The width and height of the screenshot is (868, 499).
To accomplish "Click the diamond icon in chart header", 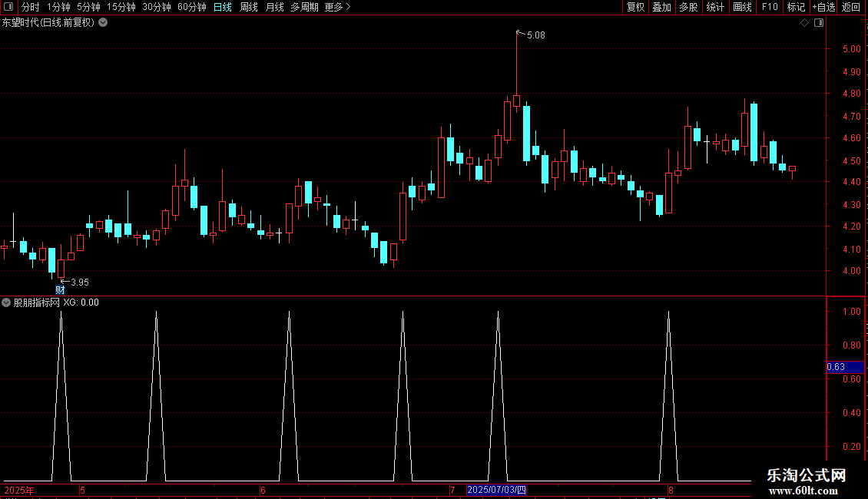I will 805,23.
